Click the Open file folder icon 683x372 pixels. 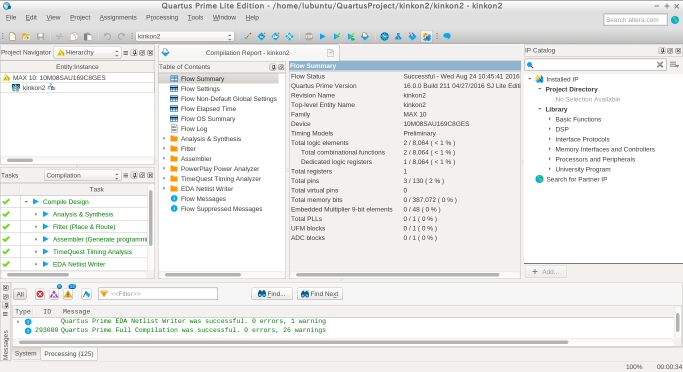pos(26,37)
